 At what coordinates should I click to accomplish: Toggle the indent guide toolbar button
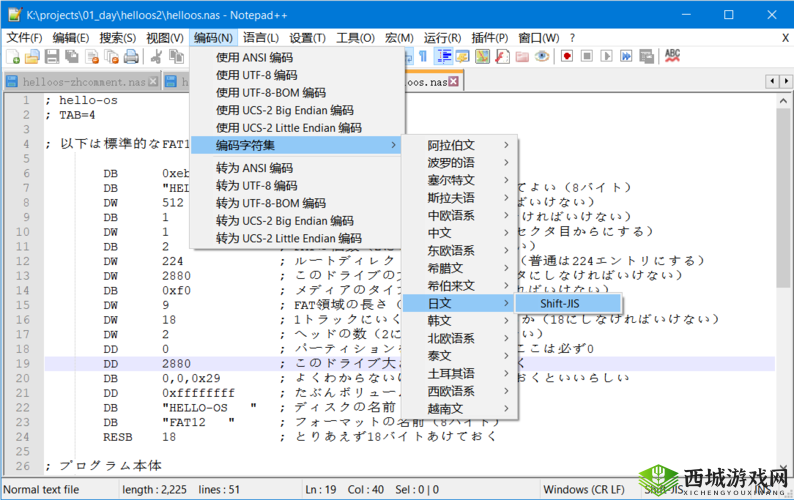pos(443,57)
